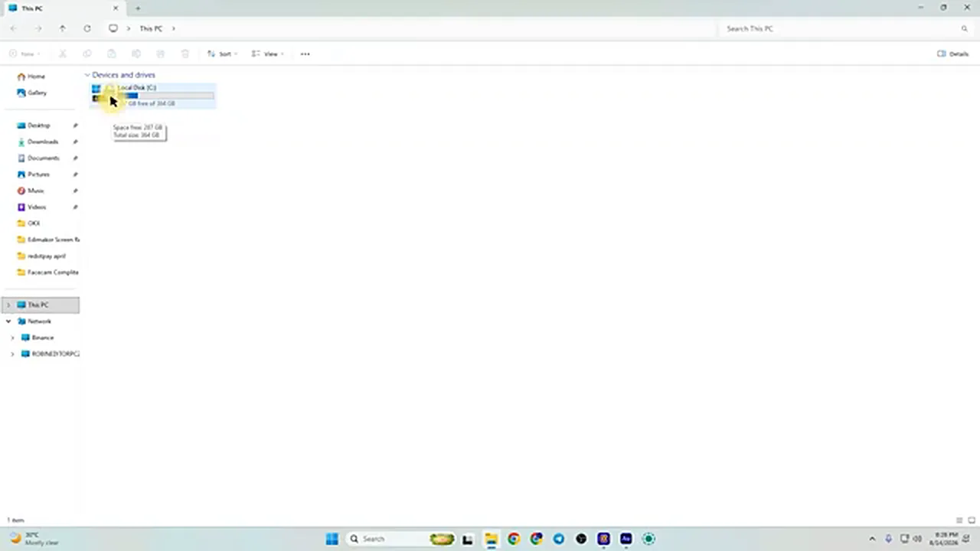Open a new File Explorer tab
The height and width of the screenshot is (551, 980).
[x=138, y=8]
